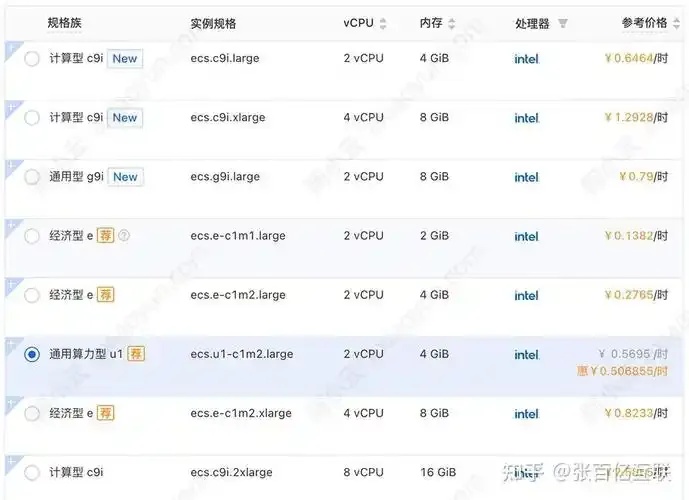This screenshot has height=500, width=689.
Task: Click price ¥0.6464/时
Action: [636, 58]
